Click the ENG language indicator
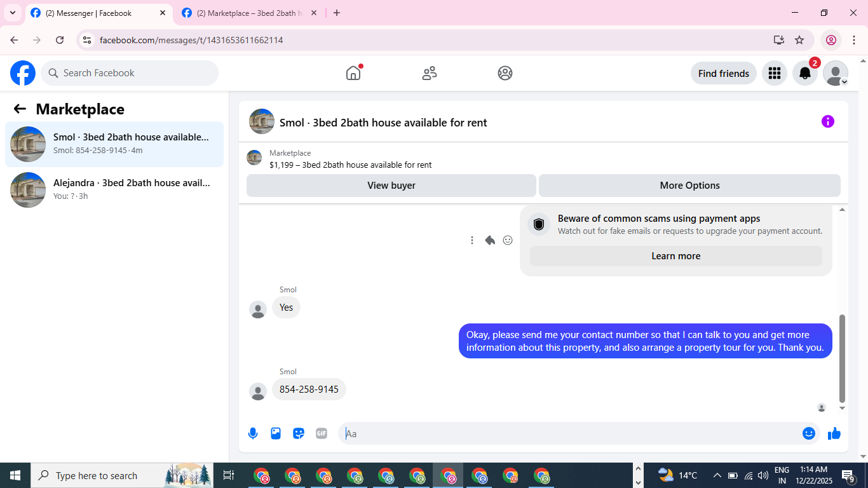 click(782, 470)
